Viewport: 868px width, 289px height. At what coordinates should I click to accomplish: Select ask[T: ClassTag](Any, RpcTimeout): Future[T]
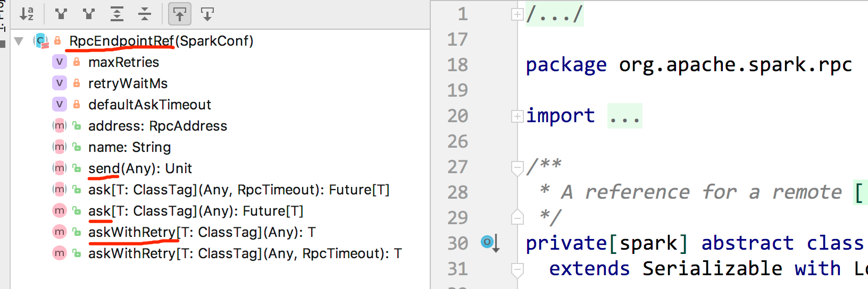click(239, 190)
